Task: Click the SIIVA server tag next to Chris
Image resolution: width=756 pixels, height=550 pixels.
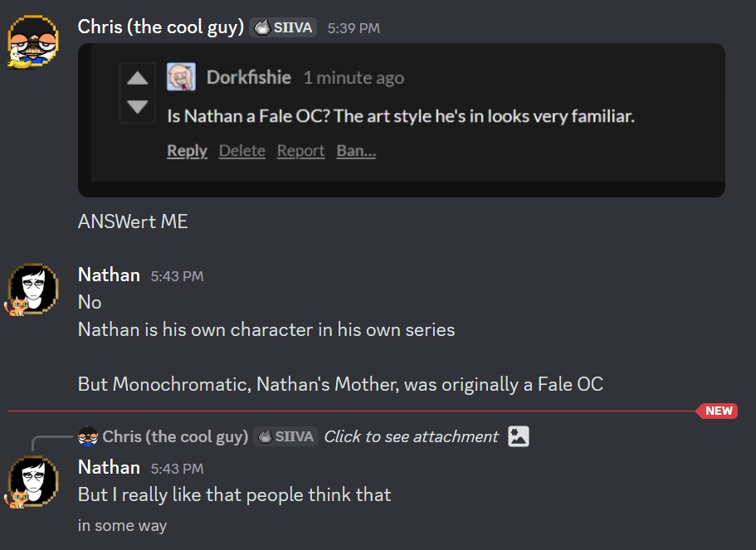Action: [285, 27]
